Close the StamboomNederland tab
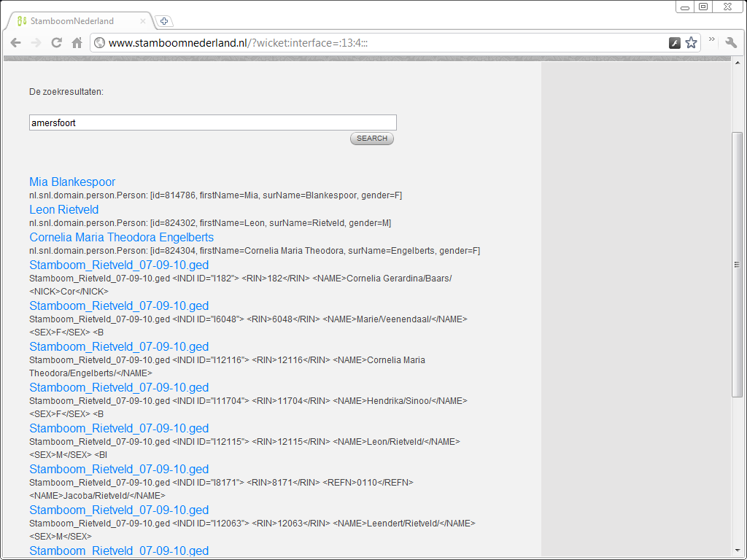 click(x=143, y=21)
